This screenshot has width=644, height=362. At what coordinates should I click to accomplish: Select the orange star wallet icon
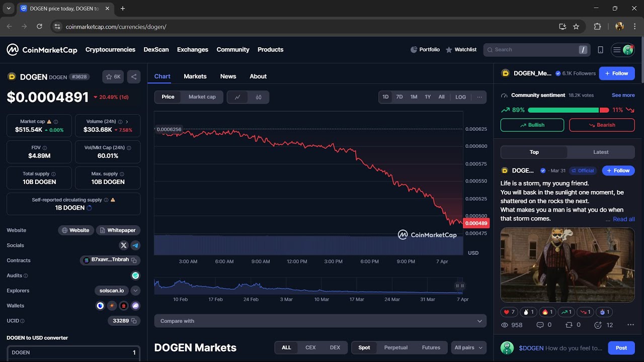[x=112, y=306]
